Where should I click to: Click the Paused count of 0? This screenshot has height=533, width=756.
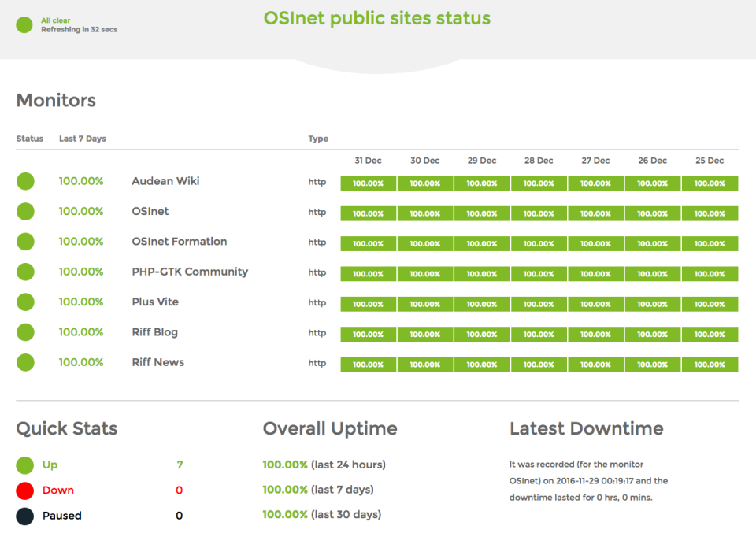click(179, 516)
